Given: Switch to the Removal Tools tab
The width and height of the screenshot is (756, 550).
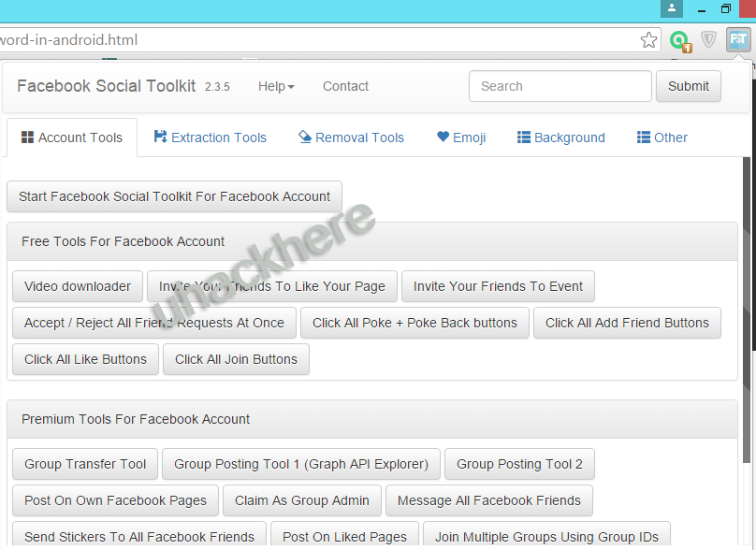Looking at the screenshot, I should pyautogui.click(x=351, y=137).
